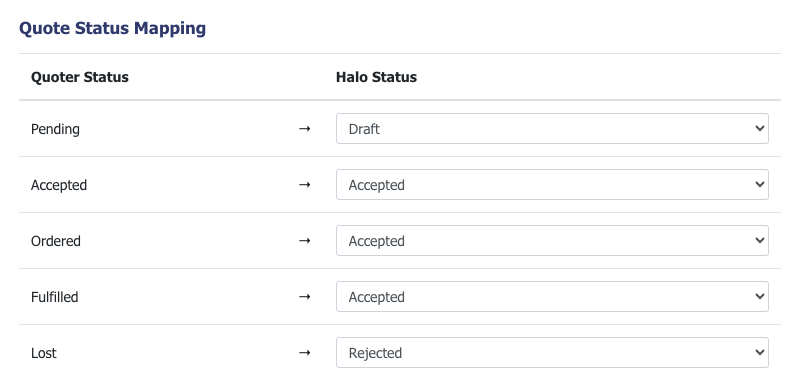Select the Lost status label
Screen dimensions: 797x389
click(44, 353)
